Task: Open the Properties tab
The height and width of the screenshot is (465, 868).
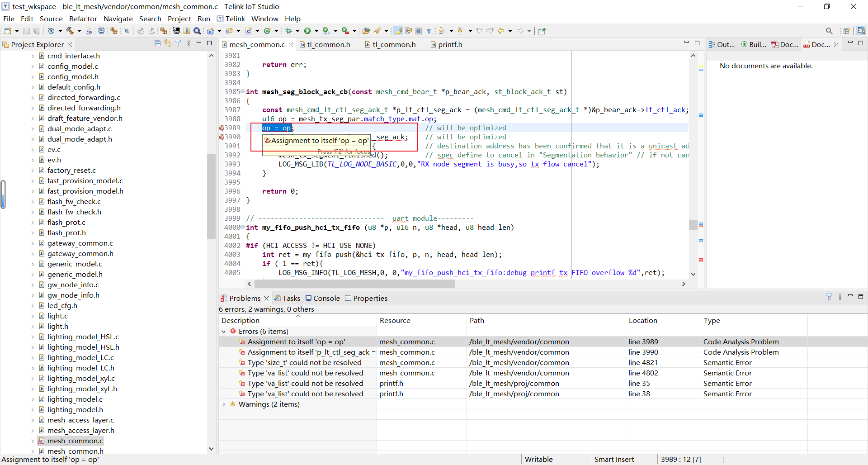Action: point(366,298)
